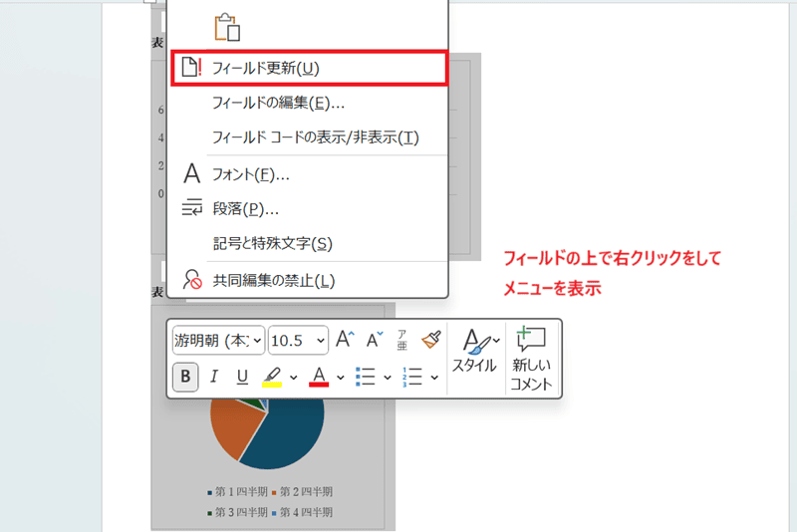The height and width of the screenshot is (532, 797).
Task: Activate the format painter brush icon
Action: tap(431, 340)
